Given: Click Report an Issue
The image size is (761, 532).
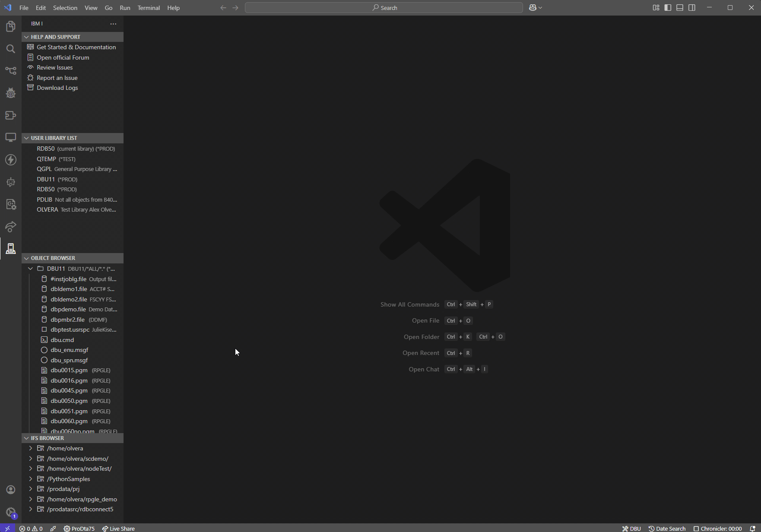Looking at the screenshot, I should 73,78.
